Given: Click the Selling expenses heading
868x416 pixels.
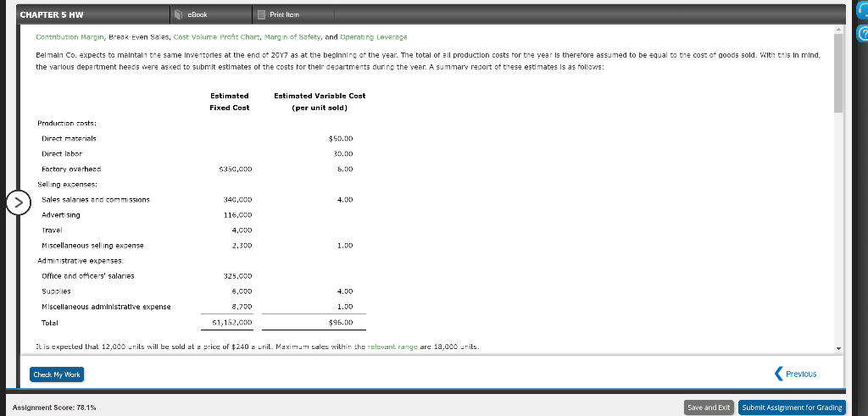Looking at the screenshot, I should coord(67,184).
